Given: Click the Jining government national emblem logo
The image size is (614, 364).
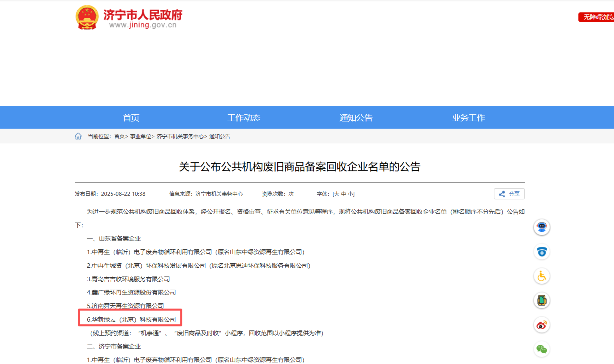Looking at the screenshot, I should tap(87, 18).
